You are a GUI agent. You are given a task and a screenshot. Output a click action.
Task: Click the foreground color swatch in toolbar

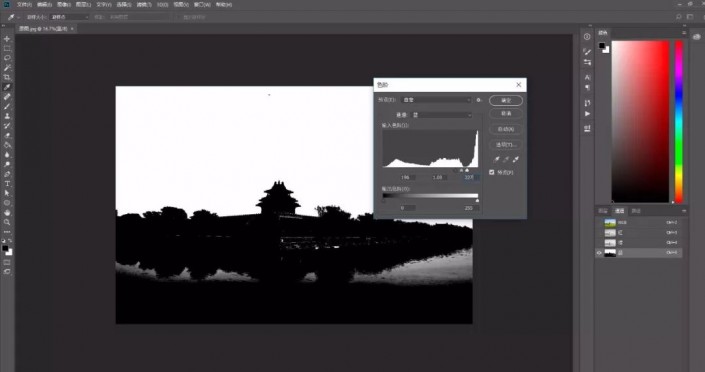click(5, 248)
